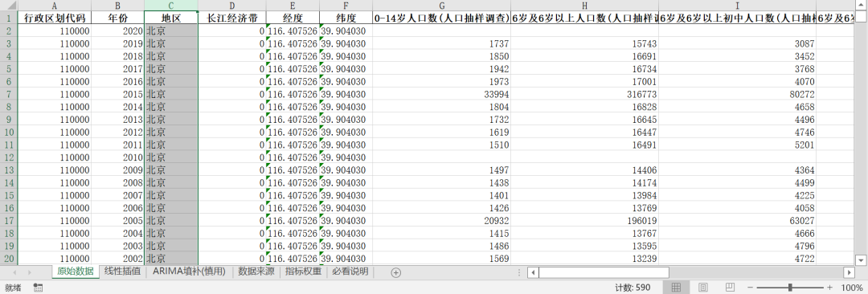Select year cell 2010

[x=118, y=157]
